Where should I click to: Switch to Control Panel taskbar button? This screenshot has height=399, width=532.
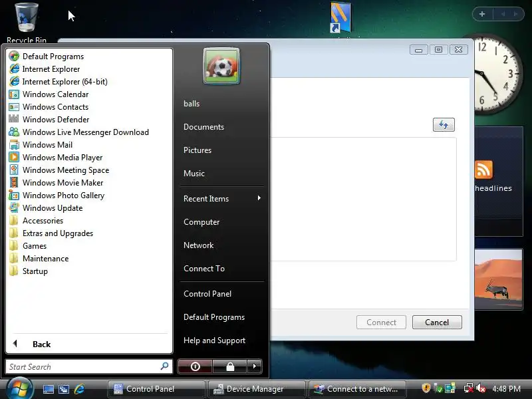coord(156,389)
